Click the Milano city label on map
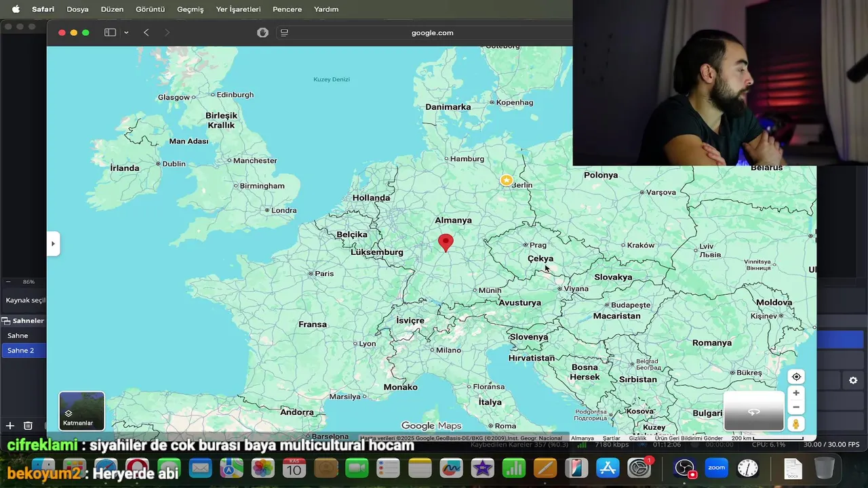 [x=448, y=350]
